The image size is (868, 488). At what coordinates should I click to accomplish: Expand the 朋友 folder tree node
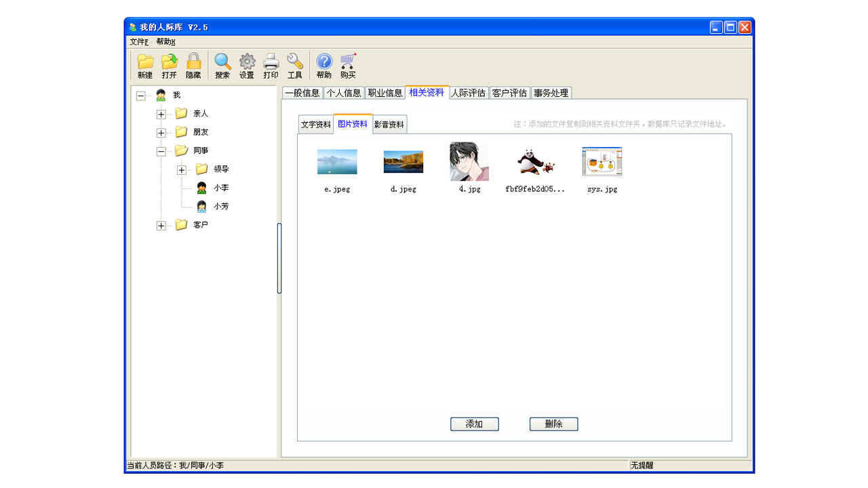pos(161,133)
